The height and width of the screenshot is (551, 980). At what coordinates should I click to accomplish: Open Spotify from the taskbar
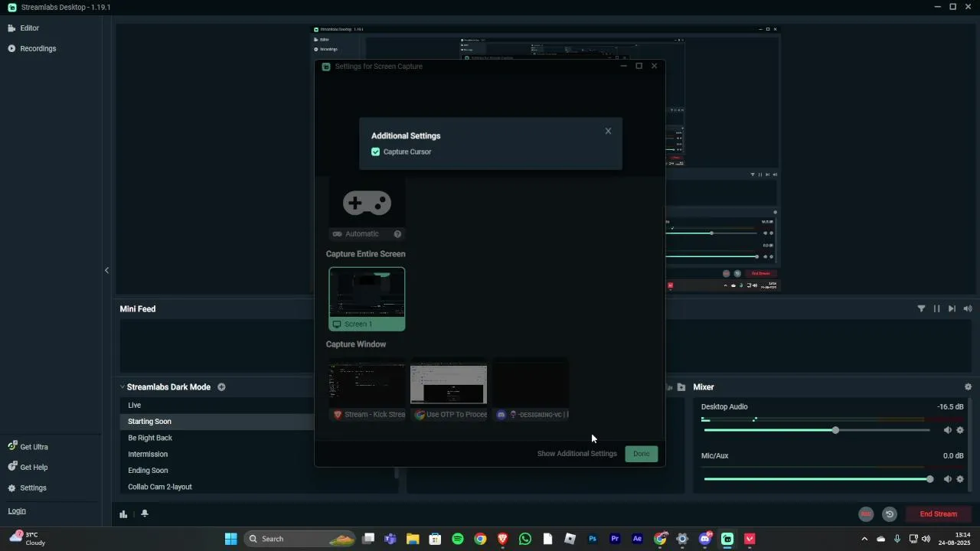point(458,540)
